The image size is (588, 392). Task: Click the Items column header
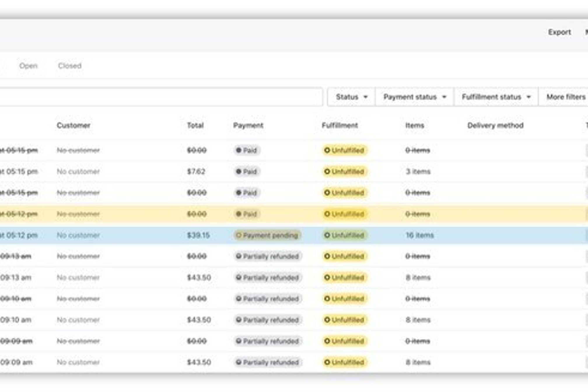pos(414,126)
